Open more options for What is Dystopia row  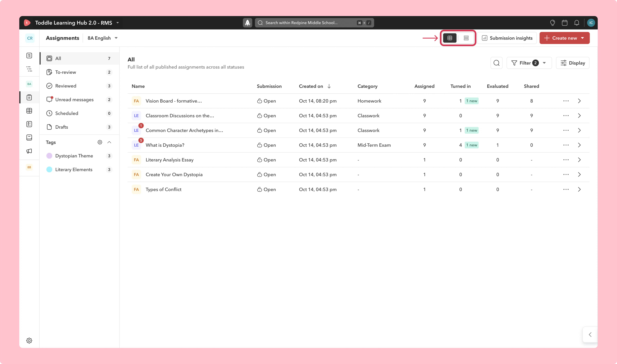(x=566, y=145)
